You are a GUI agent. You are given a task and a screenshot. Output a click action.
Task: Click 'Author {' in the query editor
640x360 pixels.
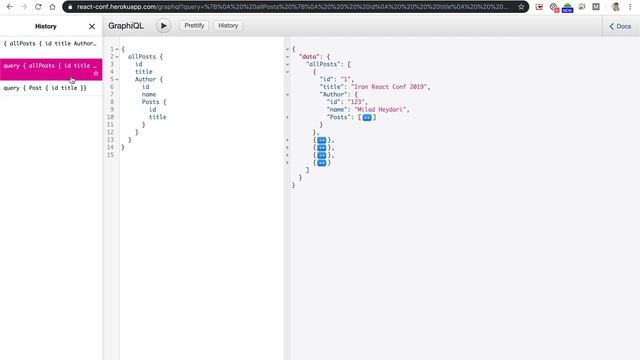point(149,79)
